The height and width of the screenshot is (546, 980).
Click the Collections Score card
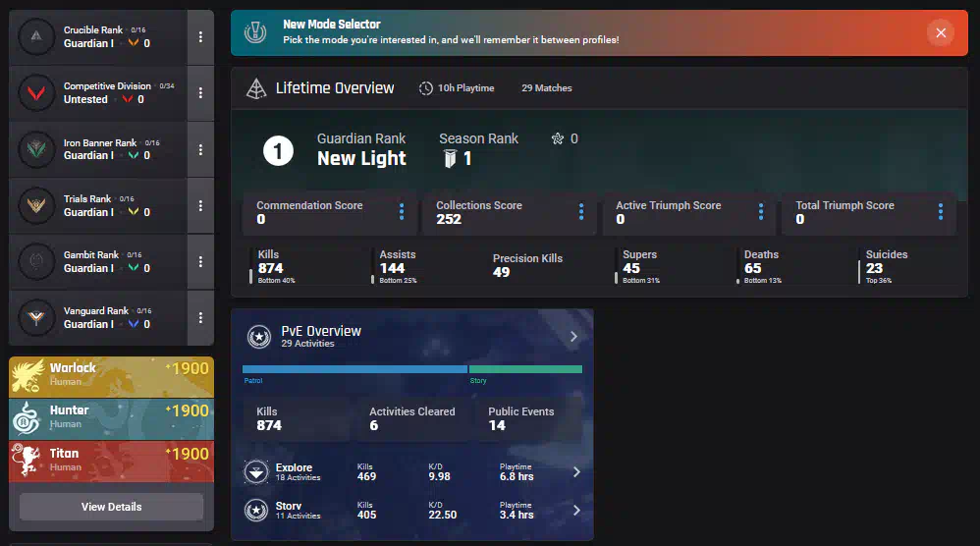[510, 212]
